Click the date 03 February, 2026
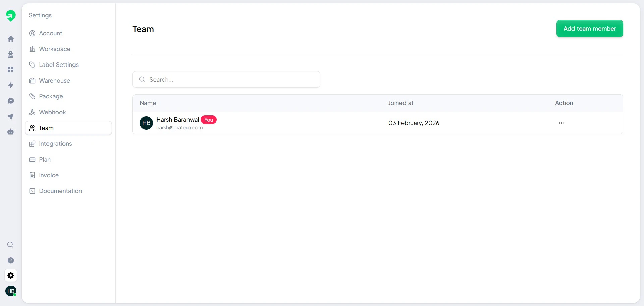 414,123
